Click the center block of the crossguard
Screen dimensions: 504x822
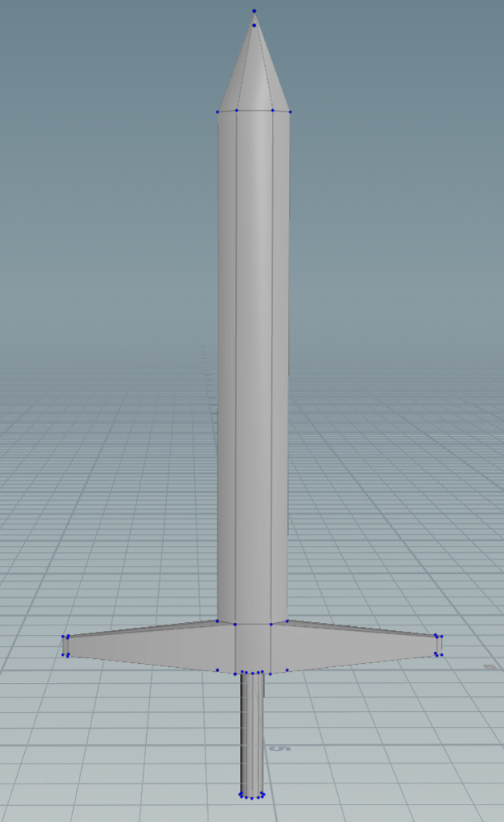pos(253,648)
